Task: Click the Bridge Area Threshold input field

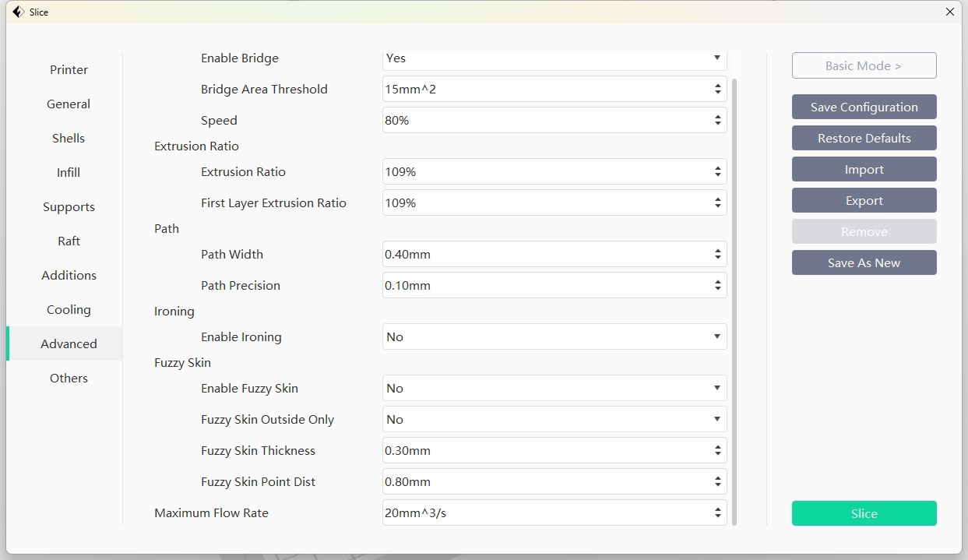Action: point(545,90)
